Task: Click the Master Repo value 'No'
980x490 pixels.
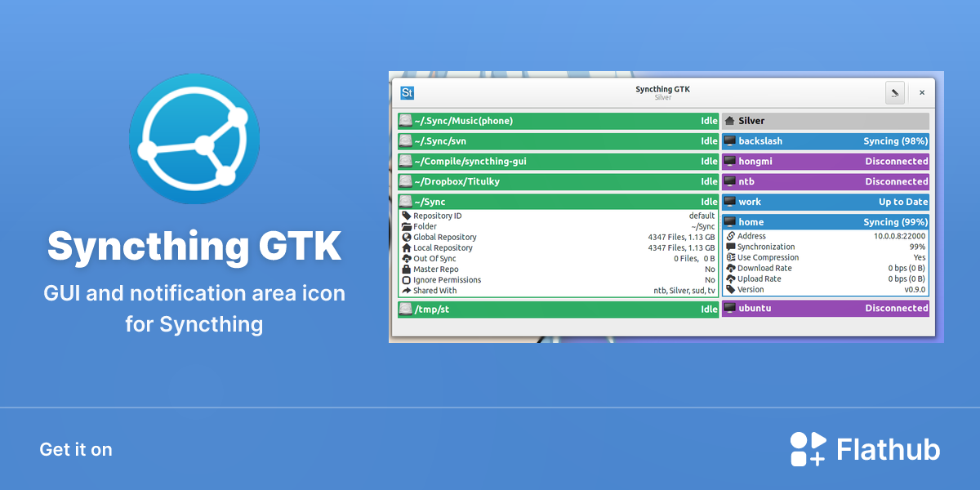Action: (x=710, y=269)
